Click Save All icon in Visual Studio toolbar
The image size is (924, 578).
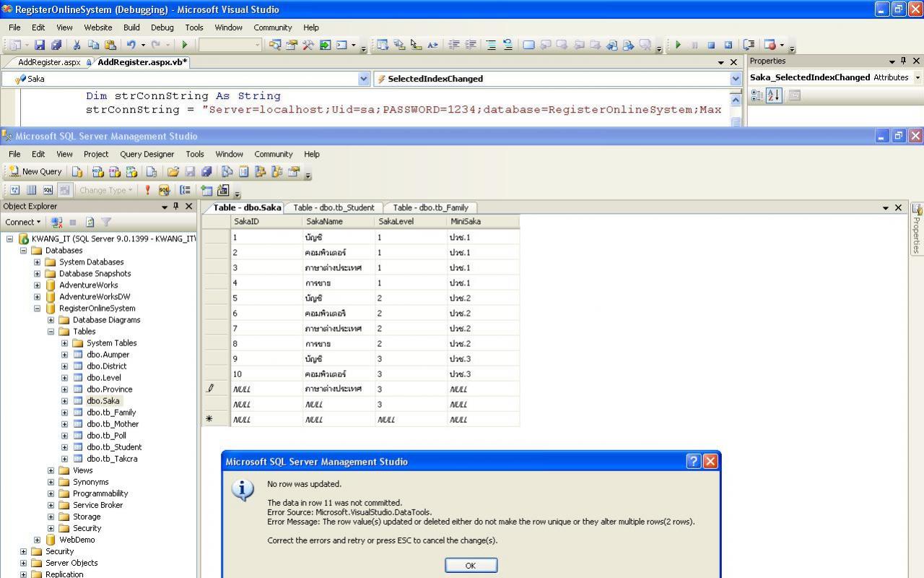[x=56, y=45]
